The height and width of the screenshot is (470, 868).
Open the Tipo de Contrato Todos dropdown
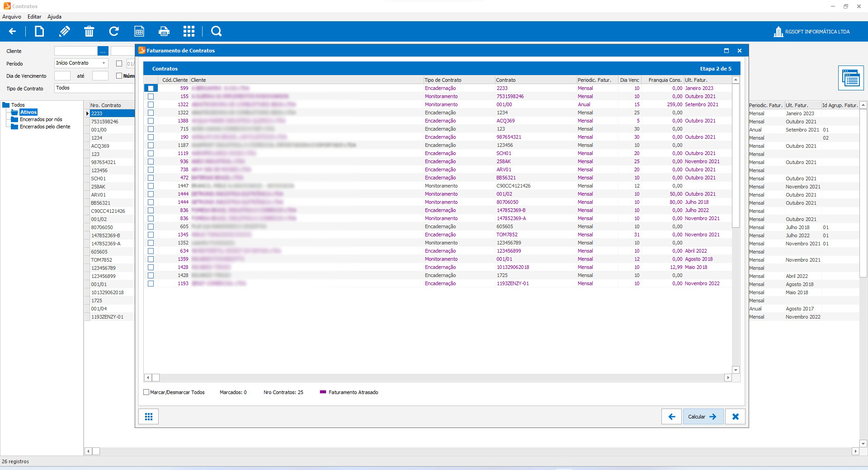tap(94, 88)
